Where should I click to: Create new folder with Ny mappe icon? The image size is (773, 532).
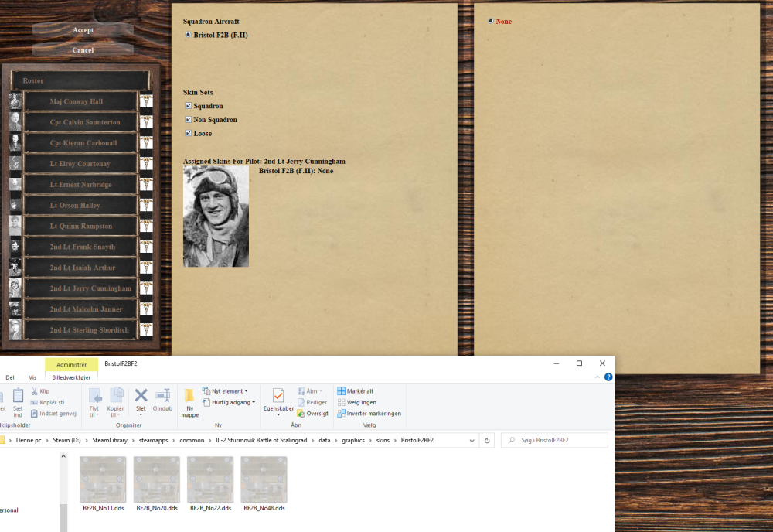click(x=189, y=396)
